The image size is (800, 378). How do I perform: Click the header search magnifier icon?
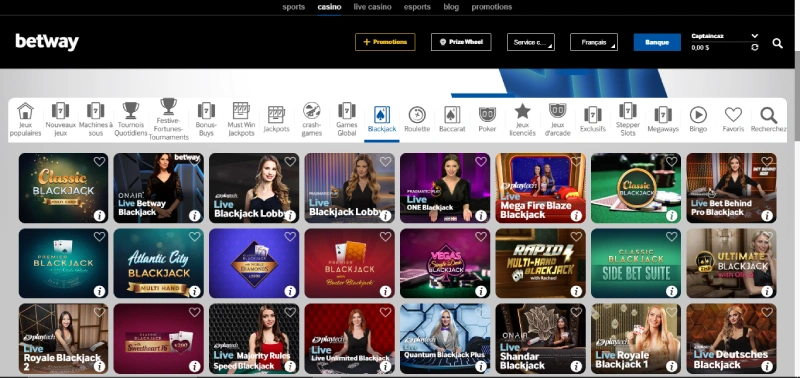[x=777, y=43]
